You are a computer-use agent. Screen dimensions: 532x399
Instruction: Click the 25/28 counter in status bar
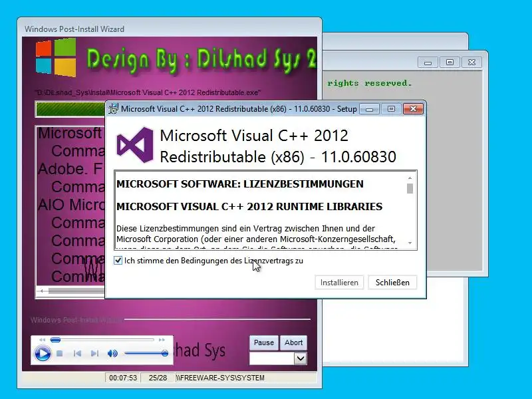click(158, 378)
